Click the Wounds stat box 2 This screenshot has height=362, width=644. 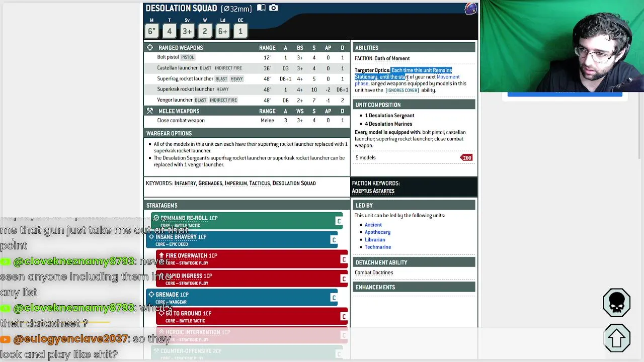pyautogui.click(x=205, y=31)
